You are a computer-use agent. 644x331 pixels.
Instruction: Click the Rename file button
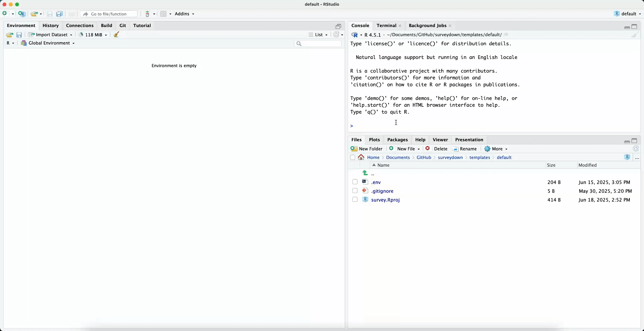click(465, 149)
